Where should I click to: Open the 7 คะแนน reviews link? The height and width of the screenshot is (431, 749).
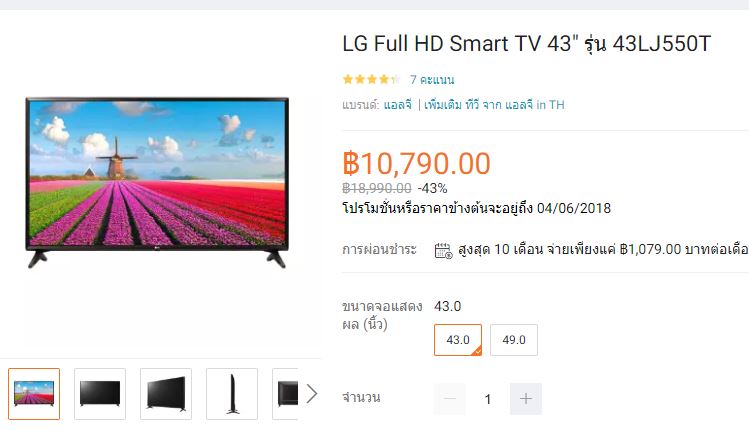[432, 80]
